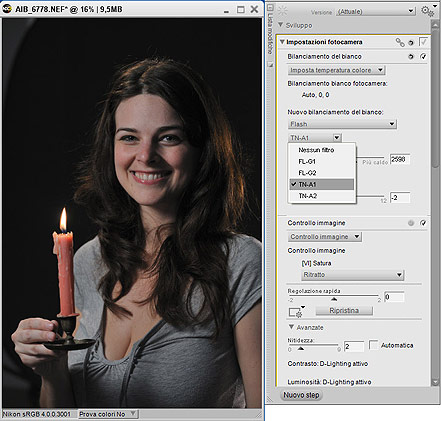Image resolution: width=441 pixels, height=421 pixels.
Task: Click the sparkle icon next to Versione
Action: coord(282,11)
